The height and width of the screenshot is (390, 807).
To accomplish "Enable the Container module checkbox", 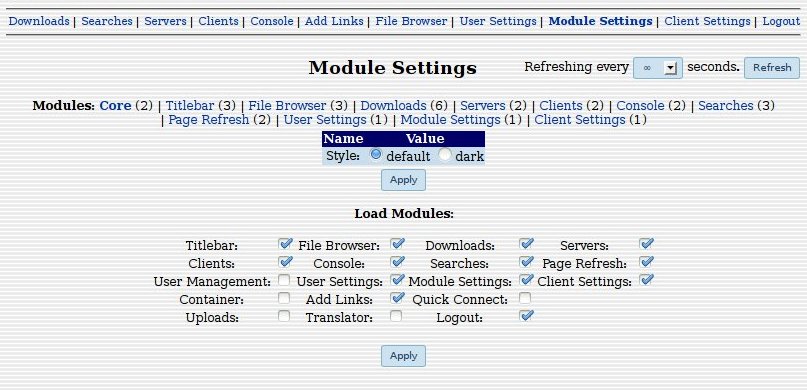I will (x=284, y=298).
